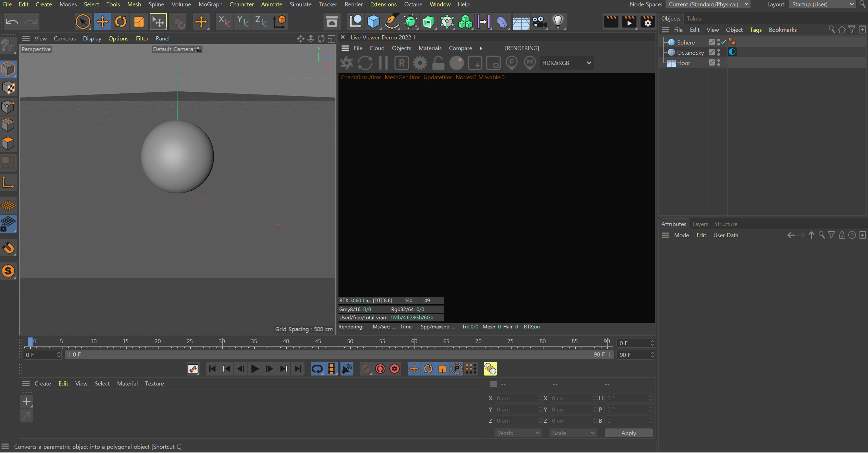The image size is (868, 453).
Task: Click the play button in timeline
Action: (254, 368)
